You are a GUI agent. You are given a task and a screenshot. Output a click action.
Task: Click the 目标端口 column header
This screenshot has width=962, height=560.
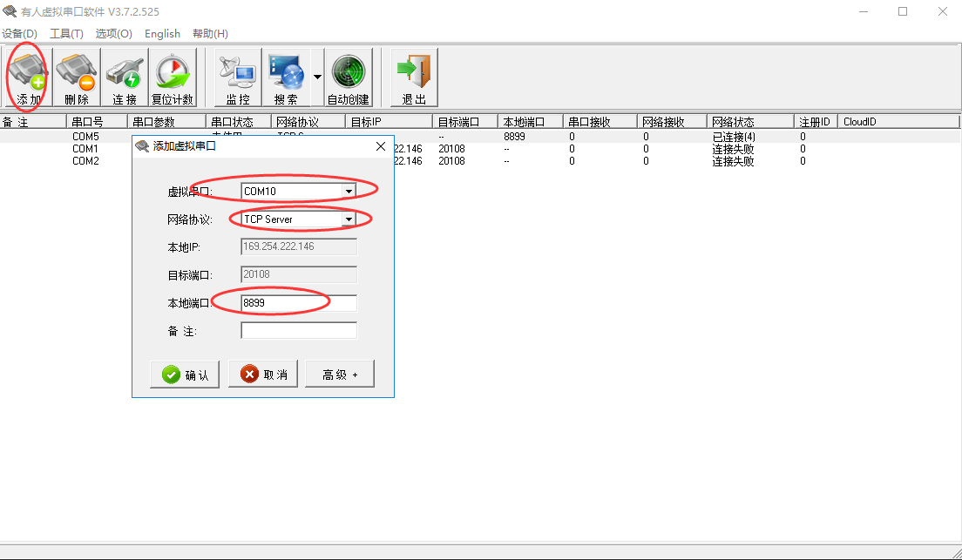click(464, 121)
